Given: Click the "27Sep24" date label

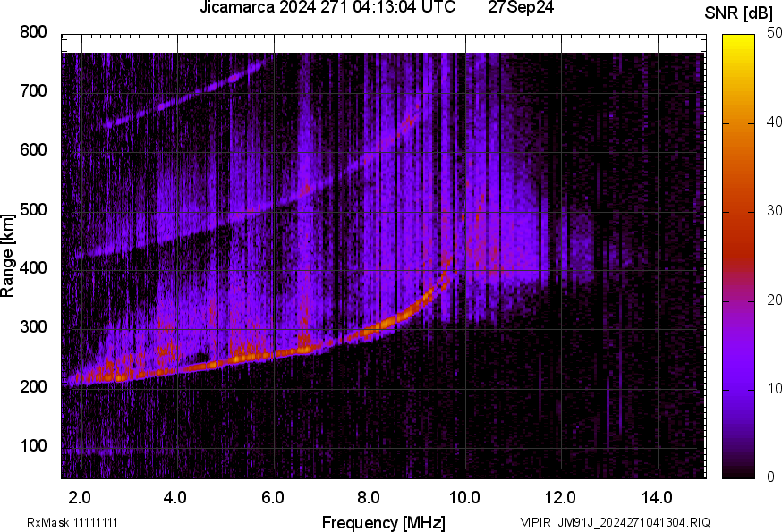Looking at the screenshot, I should (x=521, y=8).
